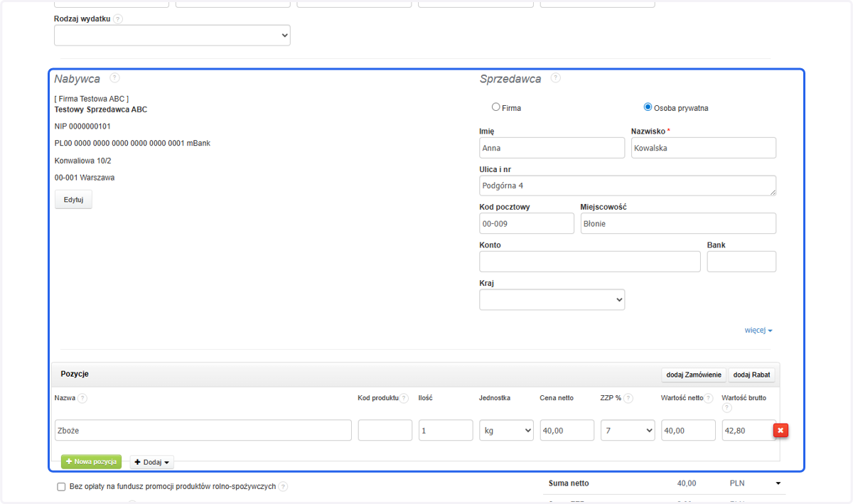The image size is (853, 504).
Task: Focus the Miejscowość field with Błonie
Action: (x=678, y=223)
